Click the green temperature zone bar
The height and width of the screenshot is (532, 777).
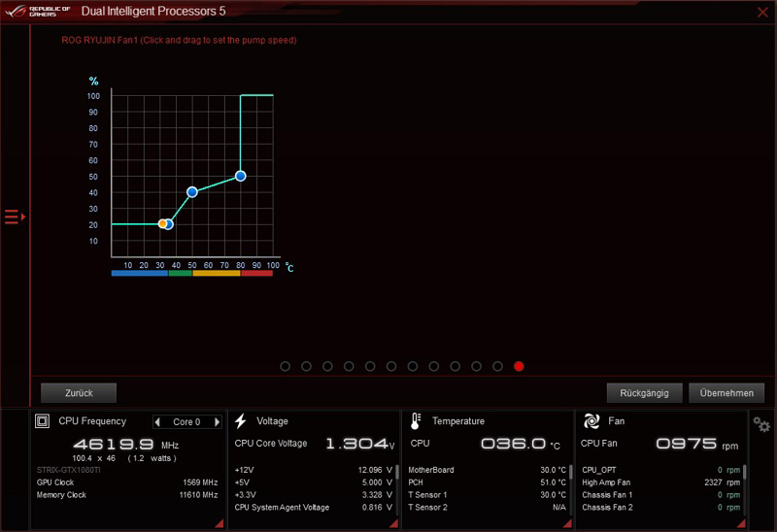coord(181,274)
